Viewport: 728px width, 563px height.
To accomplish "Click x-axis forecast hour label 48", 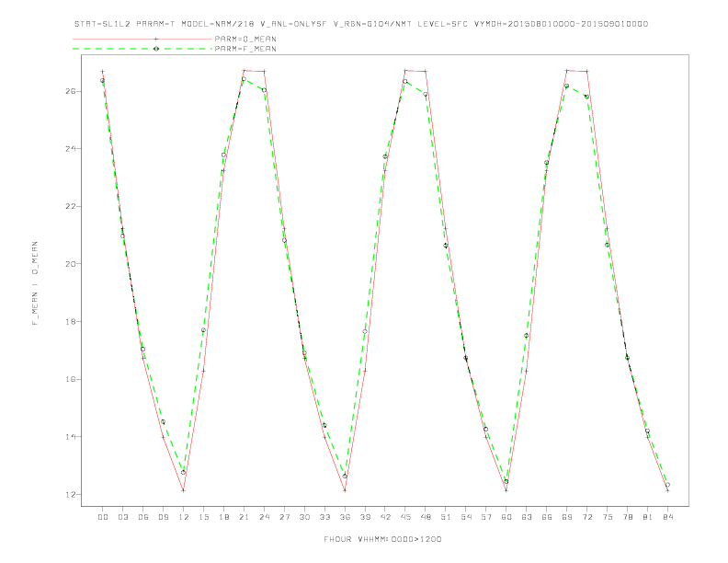I will (x=426, y=517).
